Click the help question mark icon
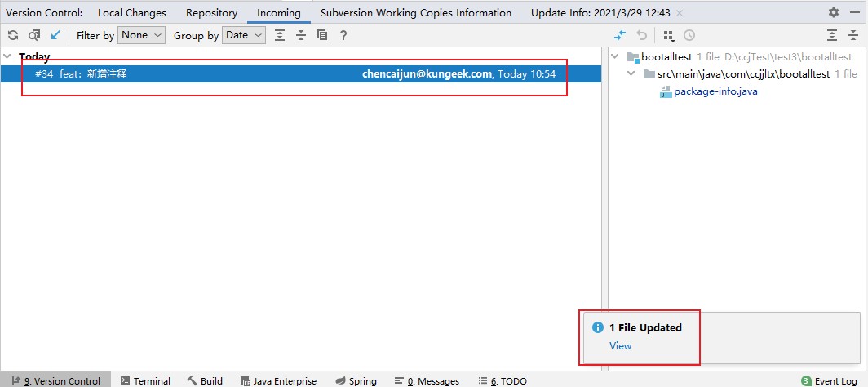This screenshot has width=868, height=387. tap(343, 35)
